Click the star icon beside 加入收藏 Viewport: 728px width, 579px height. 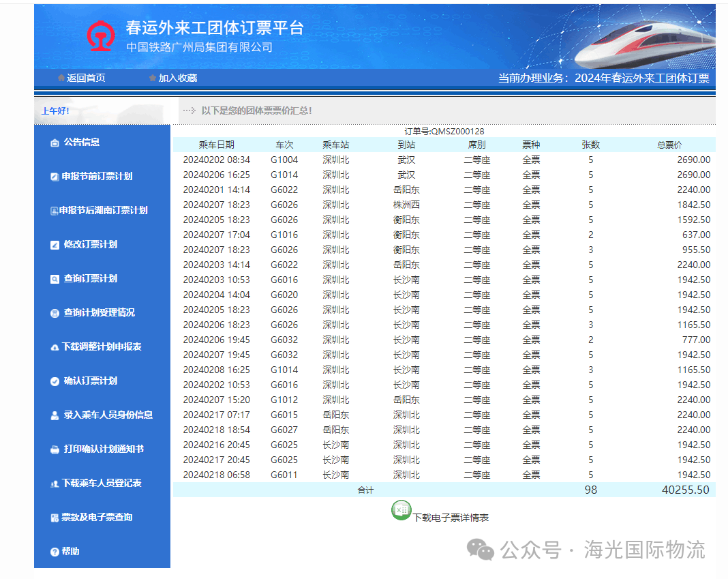[x=153, y=78]
